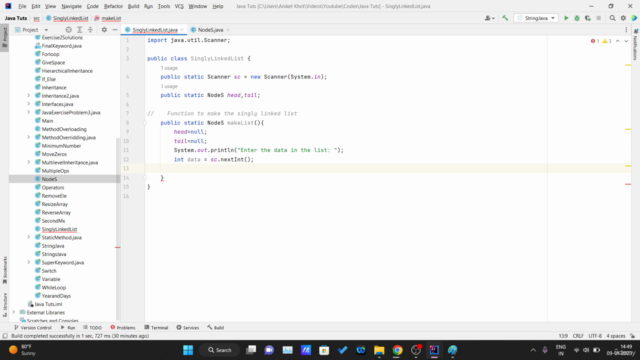The image size is (640, 360).
Task: Open the Stringjava run configuration dropdown
Action: pyautogui.click(x=536, y=18)
